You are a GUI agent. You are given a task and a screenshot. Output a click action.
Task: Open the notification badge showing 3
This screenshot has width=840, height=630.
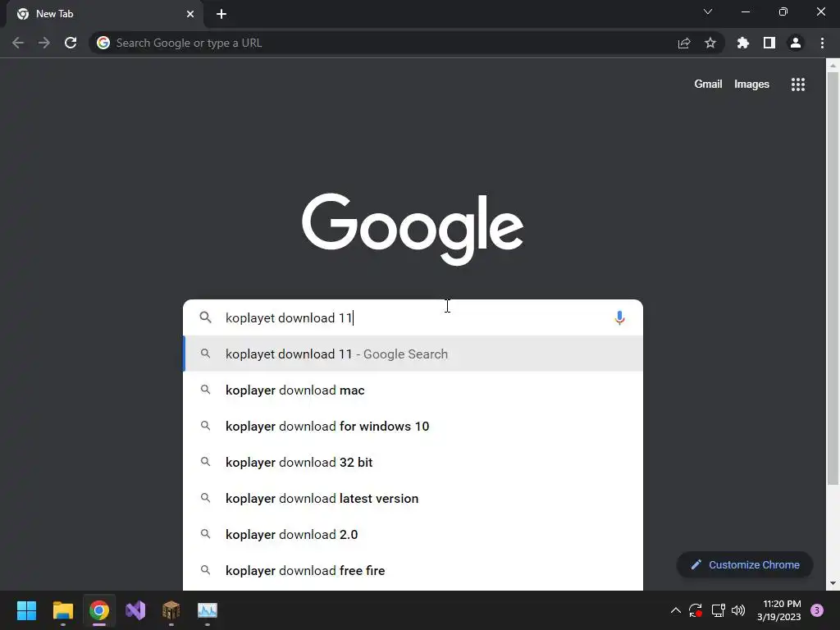817,610
